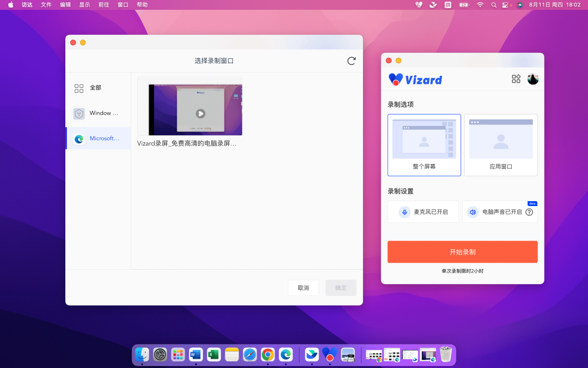Open Microsoft Excel from the Dock
This screenshot has width=588, height=368.
(213, 354)
